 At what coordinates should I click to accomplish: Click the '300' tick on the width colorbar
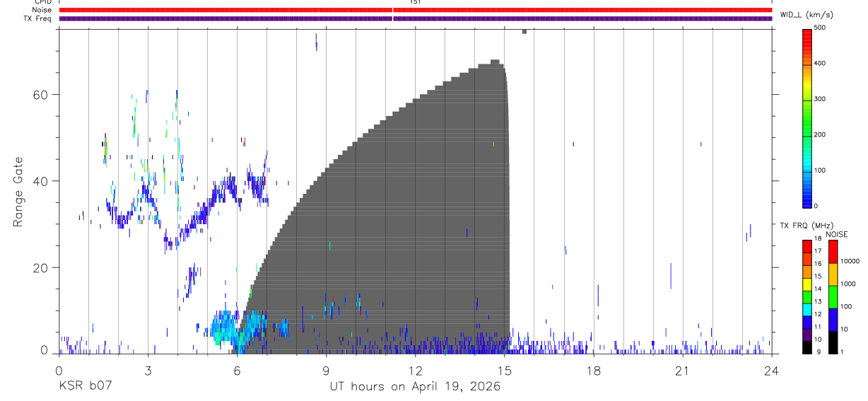821,99
